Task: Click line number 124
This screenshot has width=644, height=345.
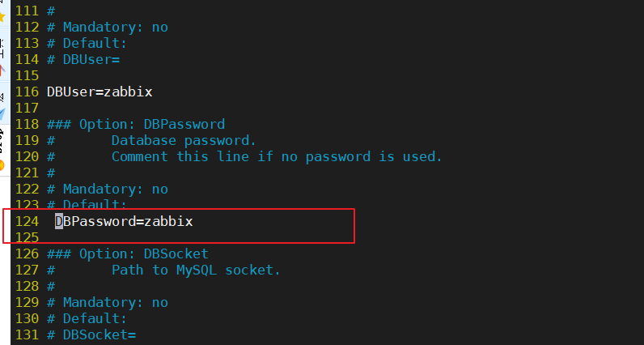Action: pyautogui.click(x=27, y=222)
